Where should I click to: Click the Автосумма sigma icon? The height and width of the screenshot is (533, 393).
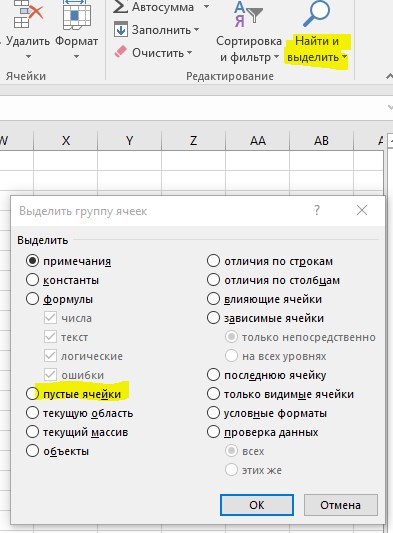point(120,6)
